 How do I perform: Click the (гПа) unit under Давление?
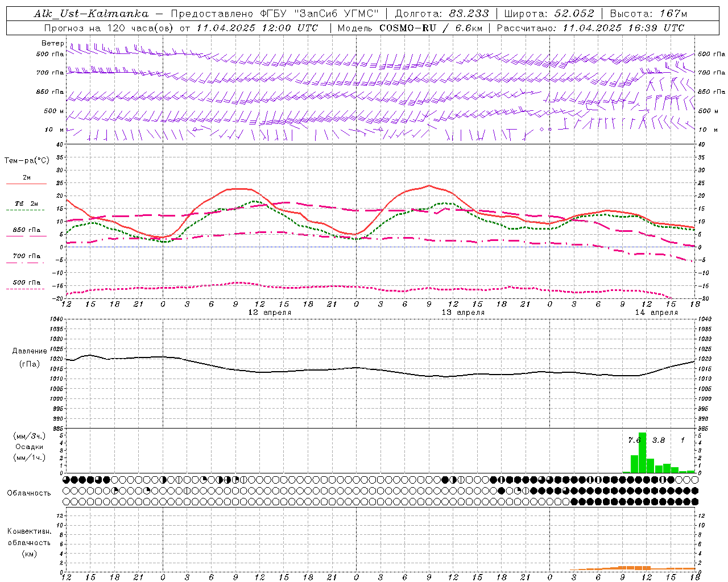(30, 364)
